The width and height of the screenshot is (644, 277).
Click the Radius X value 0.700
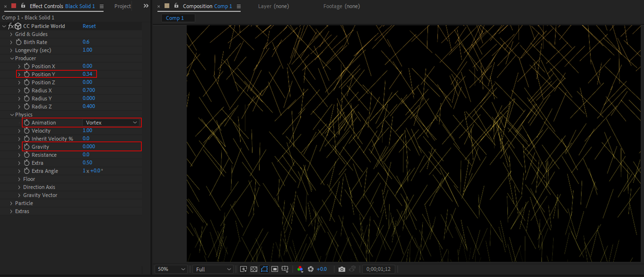89,90
